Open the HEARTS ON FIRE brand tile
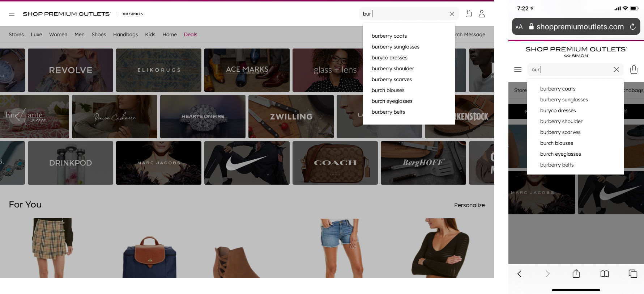The image size is (644, 294). (203, 117)
